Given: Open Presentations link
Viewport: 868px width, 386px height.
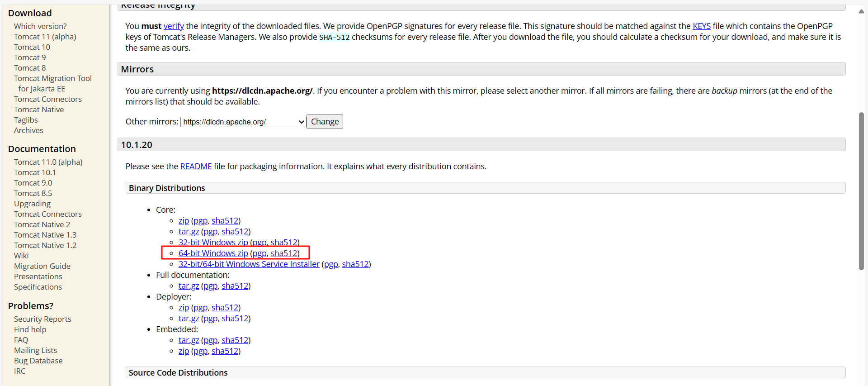Looking at the screenshot, I should pyautogui.click(x=38, y=276).
